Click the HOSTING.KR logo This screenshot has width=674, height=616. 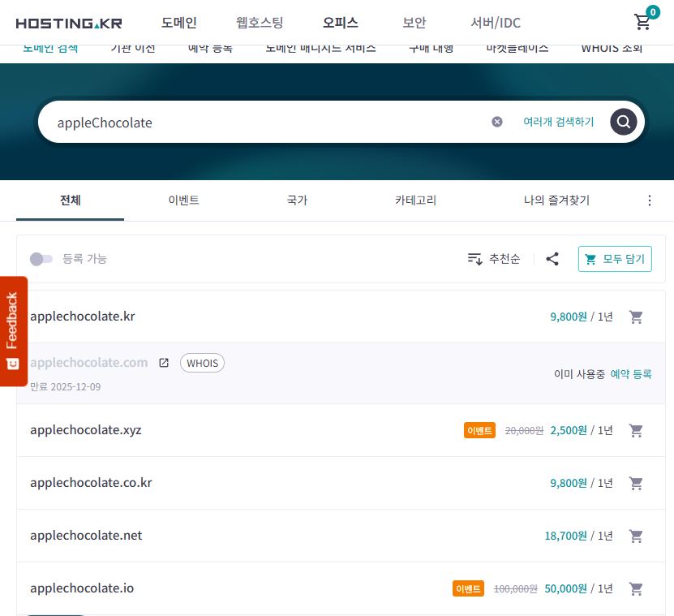click(x=69, y=23)
